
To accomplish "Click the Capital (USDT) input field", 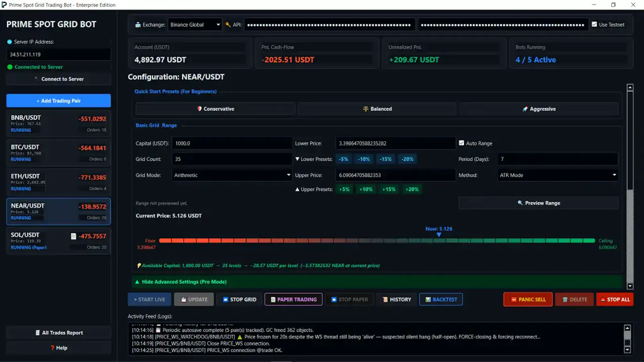I will click(x=232, y=143).
